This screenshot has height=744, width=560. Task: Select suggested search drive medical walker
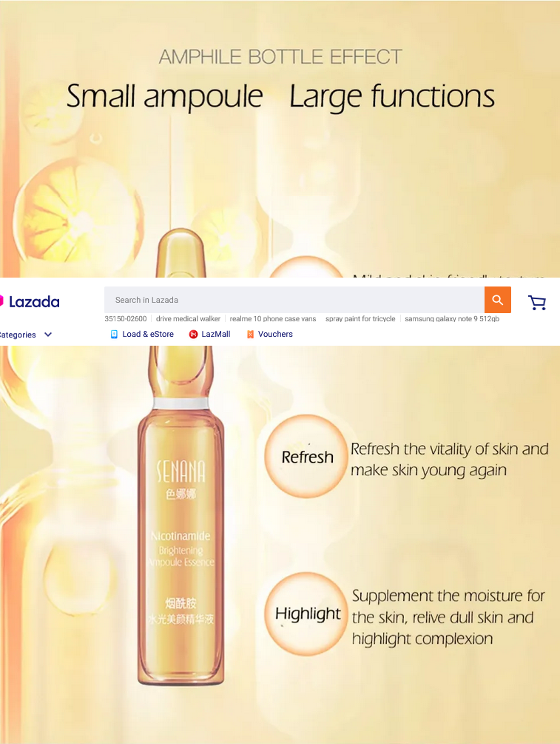tap(188, 319)
